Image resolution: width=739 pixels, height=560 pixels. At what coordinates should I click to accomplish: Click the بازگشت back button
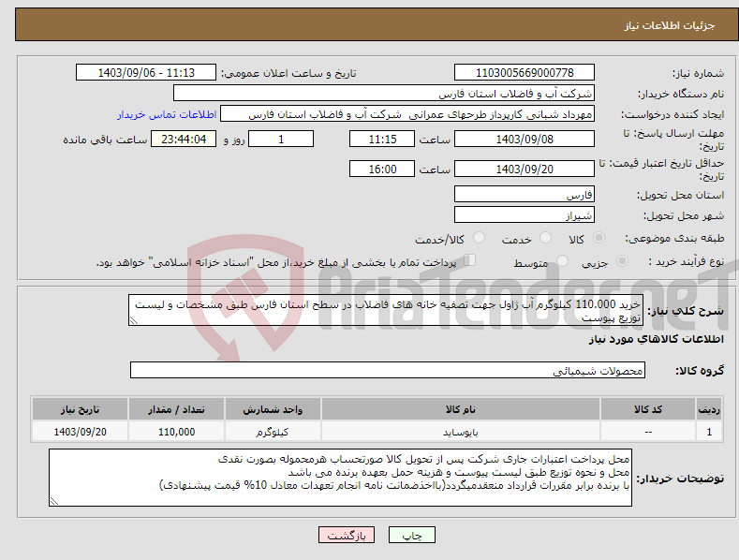tap(347, 535)
